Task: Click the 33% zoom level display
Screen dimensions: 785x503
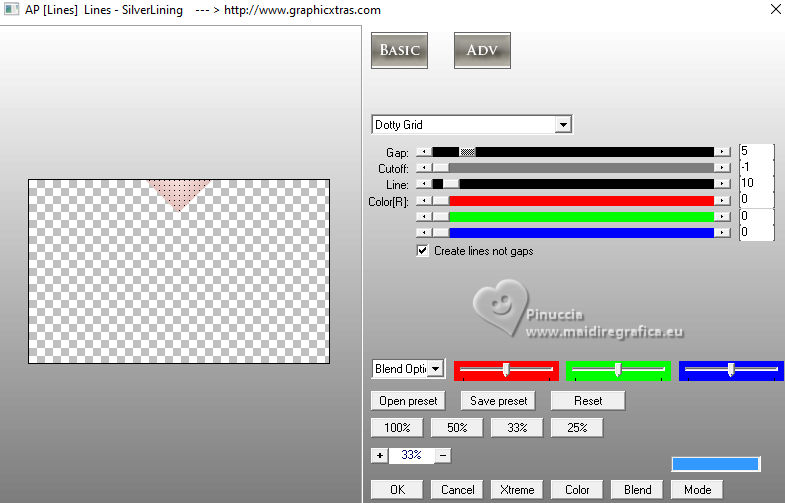Action: coord(411,455)
